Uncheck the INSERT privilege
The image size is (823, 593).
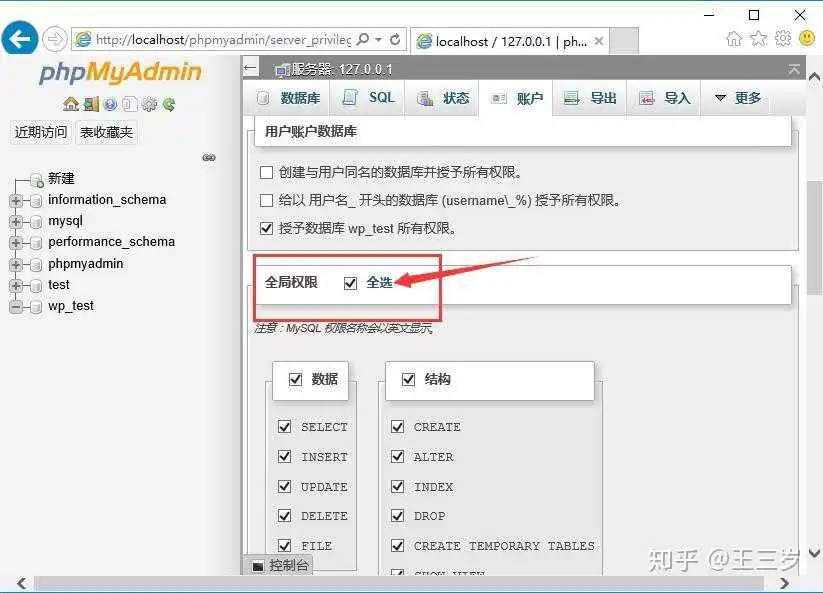pyautogui.click(x=284, y=457)
